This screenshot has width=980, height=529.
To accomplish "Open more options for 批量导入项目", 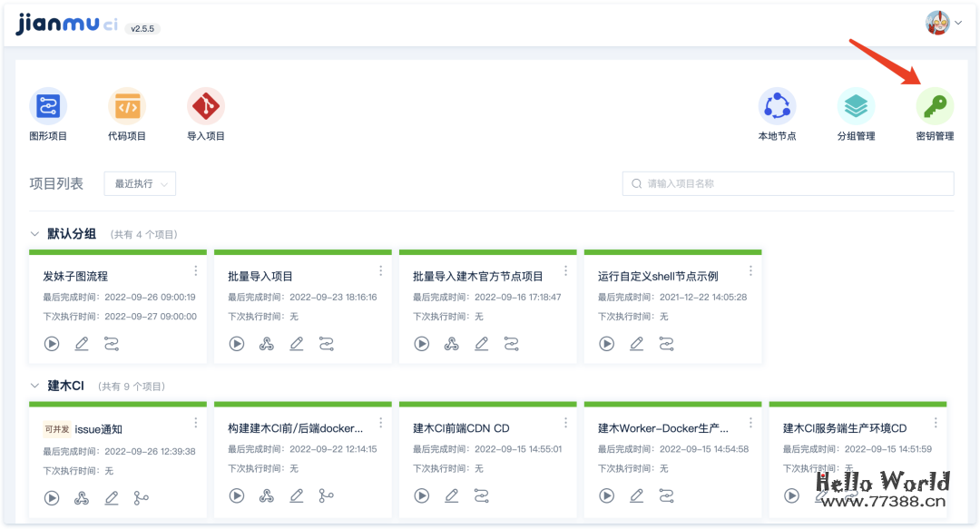I will click(x=380, y=270).
